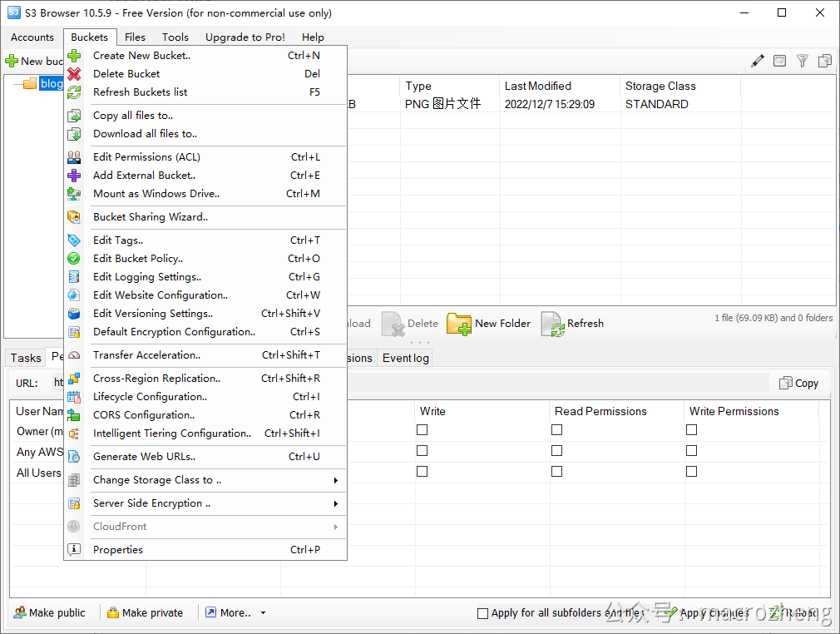The image size is (840, 634).
Task: Click the green check Edit Bucket Policy icon
Action: [x=74, y=258]
